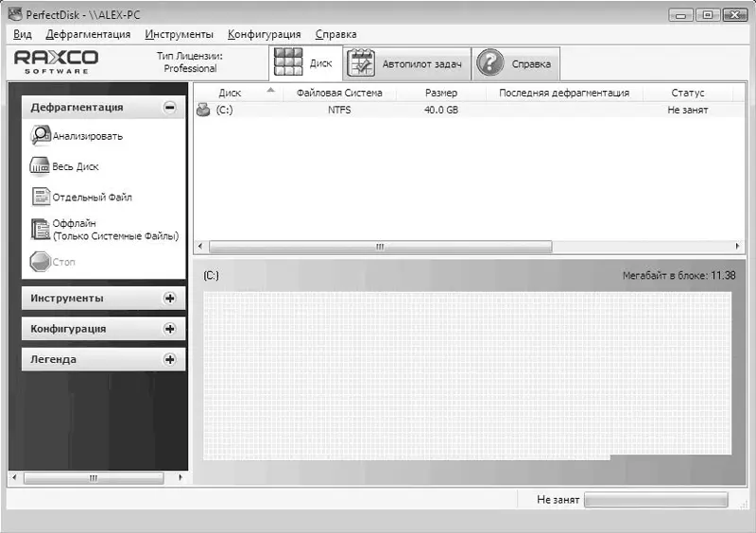Click the RAXCO Software logo
Viewport: 756px width, 533px height.
tap(56, 61)
